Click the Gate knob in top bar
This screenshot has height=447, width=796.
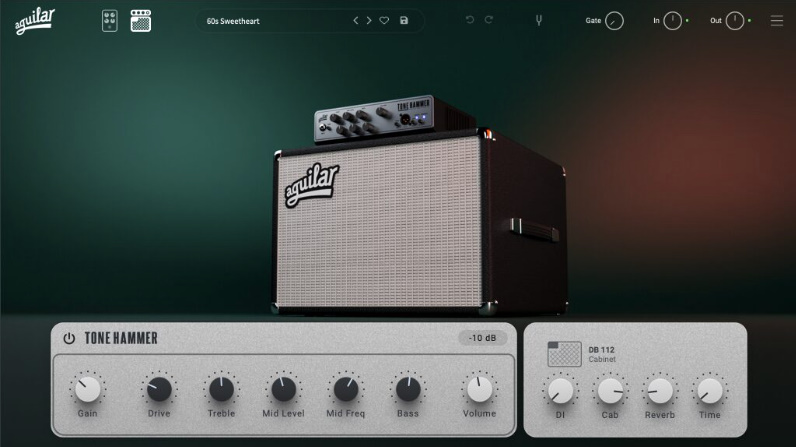tap(614, 21)
